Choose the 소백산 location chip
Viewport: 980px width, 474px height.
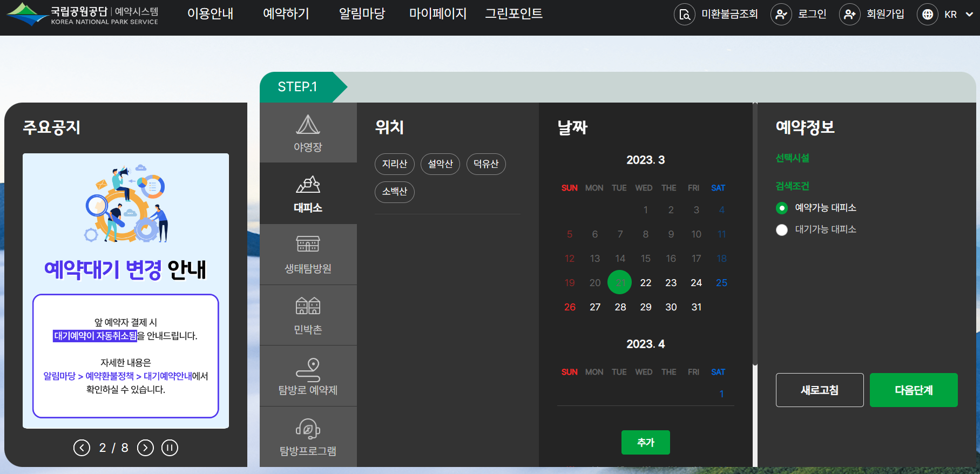pyautogui.click(x=395, y=192)
